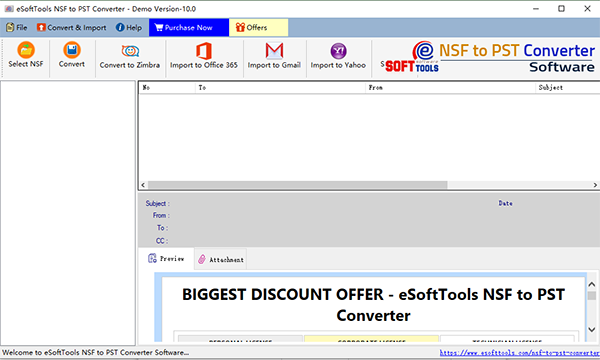Click the preview pane scroll up arrow

pyautogui.click(x=592, y=284)
